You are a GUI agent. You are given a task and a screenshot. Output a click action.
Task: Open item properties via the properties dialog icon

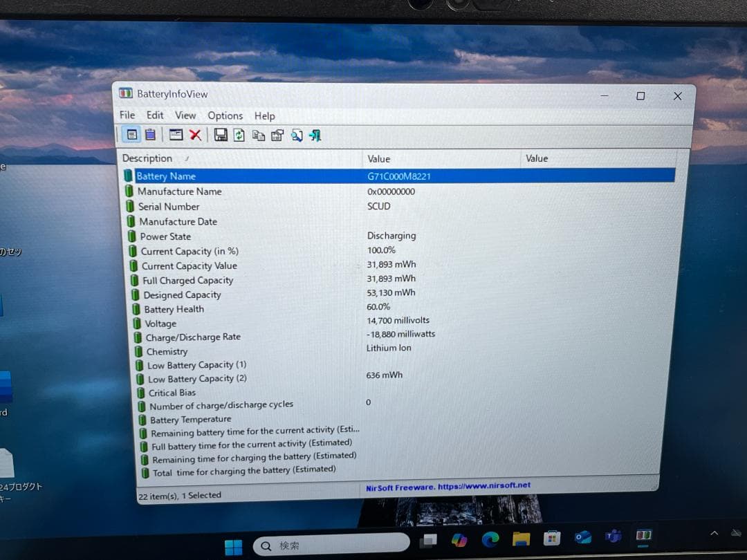[x=277, y=135]
